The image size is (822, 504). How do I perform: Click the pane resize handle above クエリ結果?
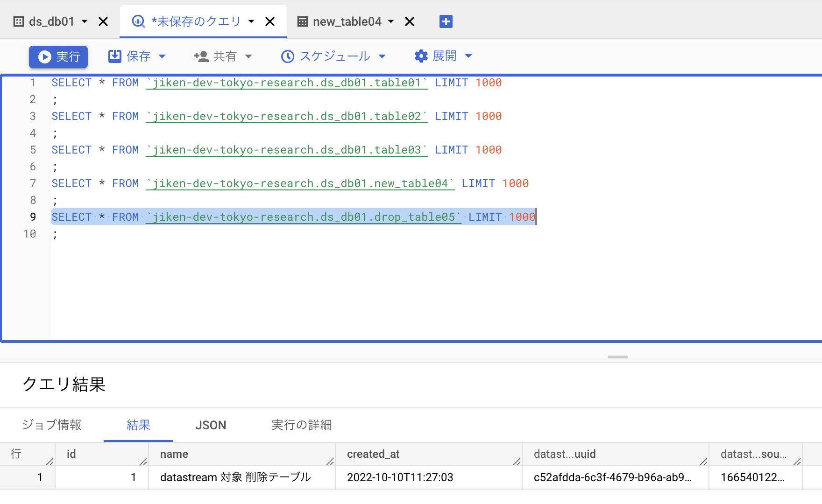click(617, 357)
